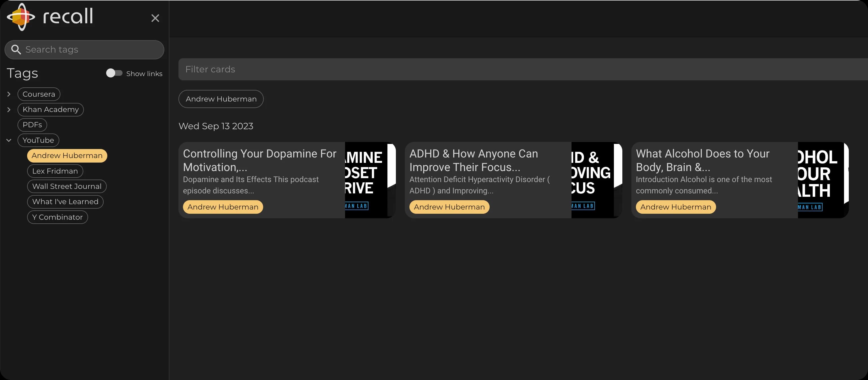Open the Controlling Your Dopamine card title
Viewport: 868px width, 380px height.
click(x=259, y=160)
